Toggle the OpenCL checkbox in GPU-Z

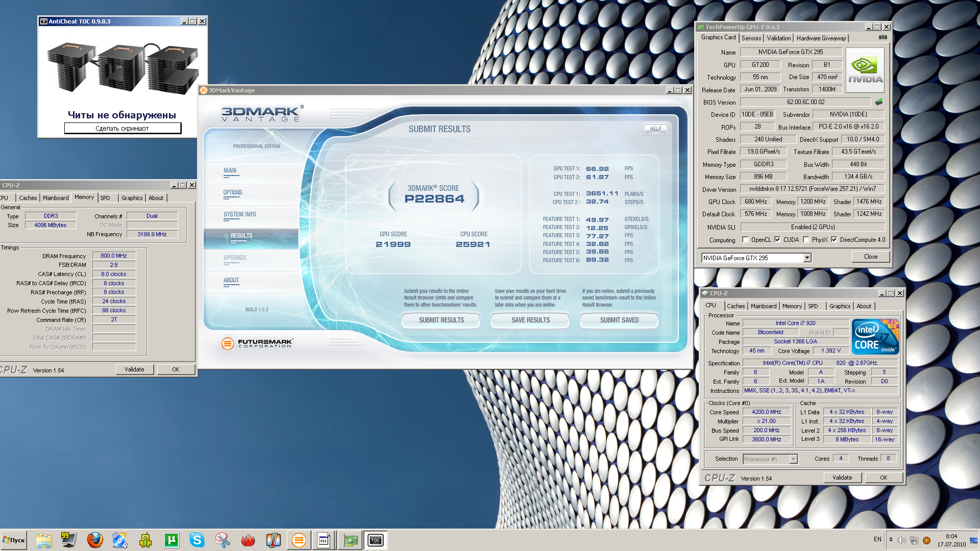[745, 240]
